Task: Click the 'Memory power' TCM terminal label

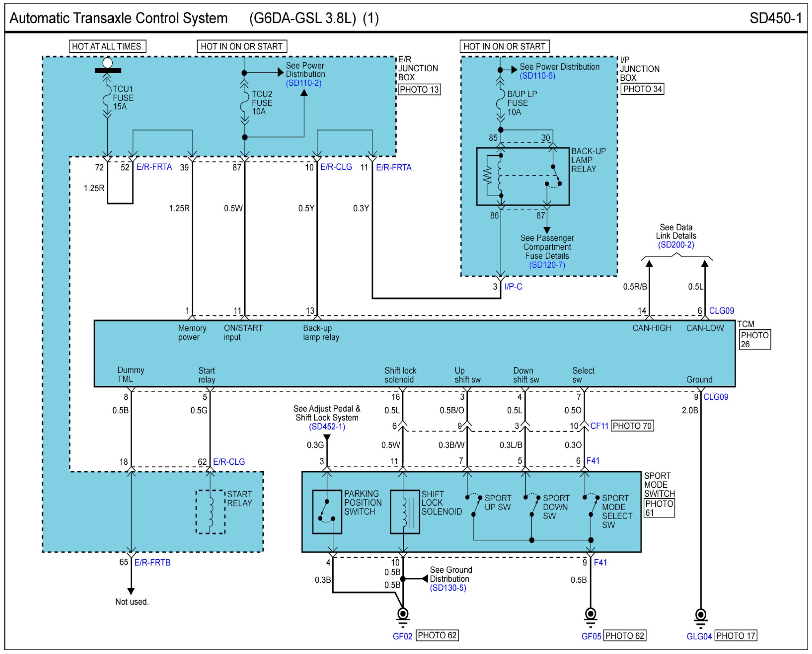Action: 192,333
